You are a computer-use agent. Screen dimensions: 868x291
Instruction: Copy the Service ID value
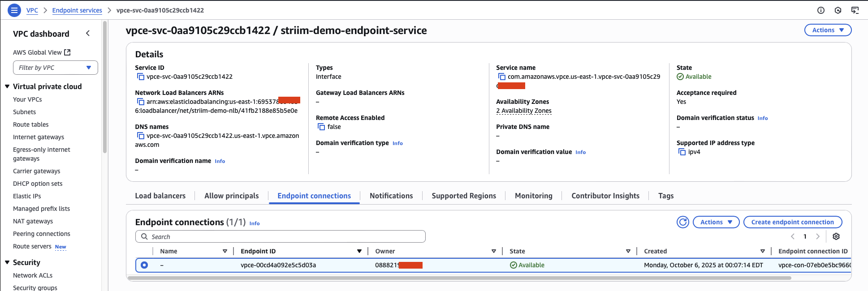pos(140,77)
